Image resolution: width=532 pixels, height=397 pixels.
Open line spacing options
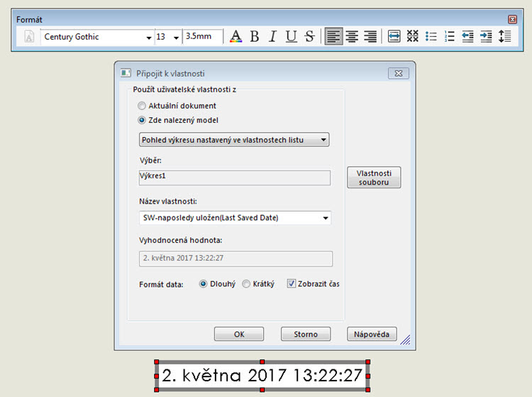tap(505, 36)
